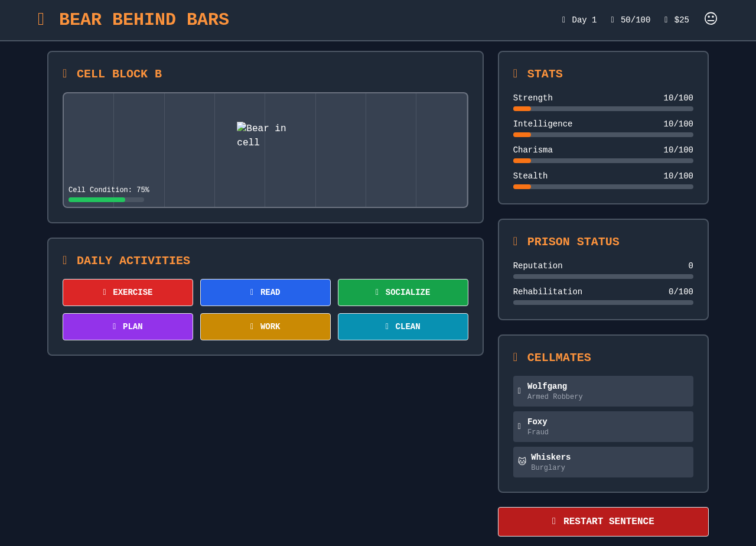The image size is (756, 546).
Task: Click the Daily Activities heading
Action: tap(133, 261)
